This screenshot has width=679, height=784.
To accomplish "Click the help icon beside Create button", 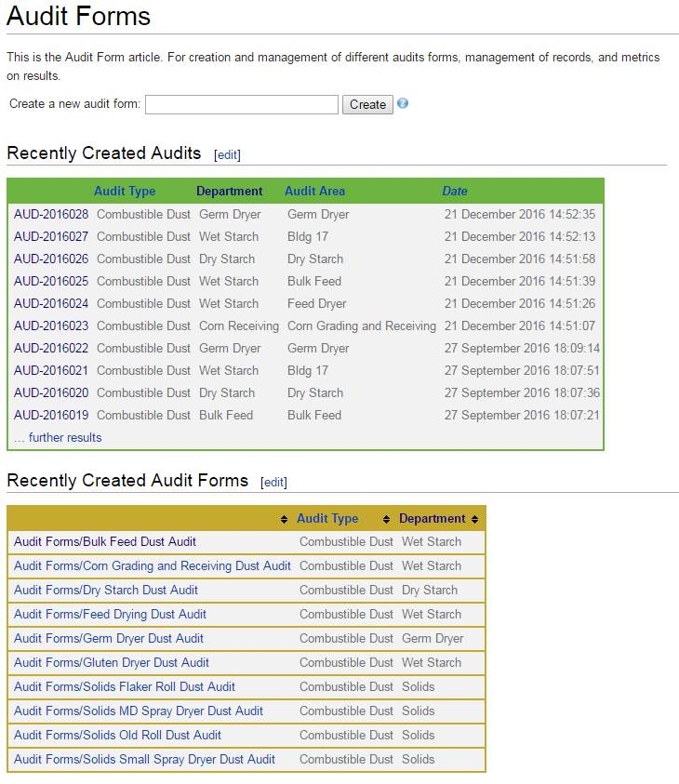I will 403,103.
